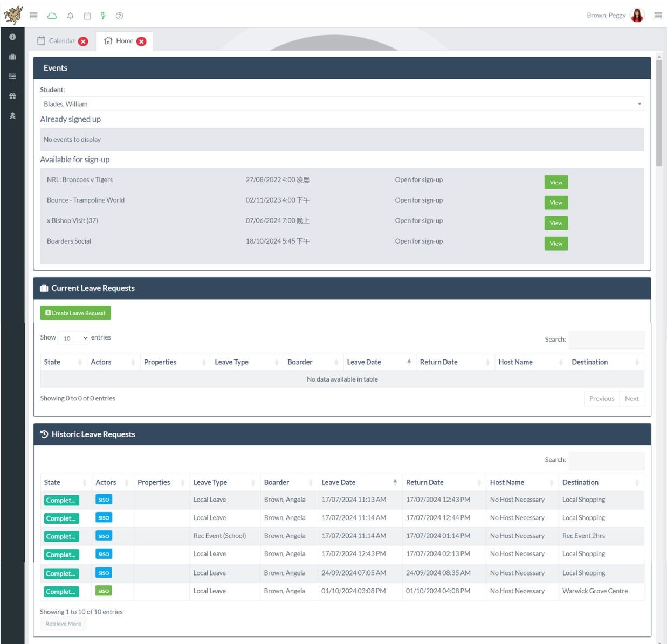Open the suitcase leave icon in sidebar
Viewport: 667px width, 644px height.
[12, 57]
